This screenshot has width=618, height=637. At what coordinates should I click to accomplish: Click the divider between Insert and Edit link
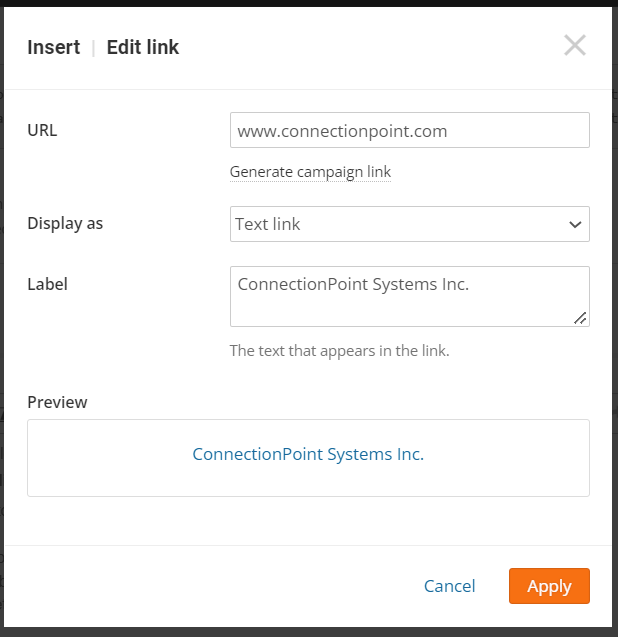coord(93,47)
